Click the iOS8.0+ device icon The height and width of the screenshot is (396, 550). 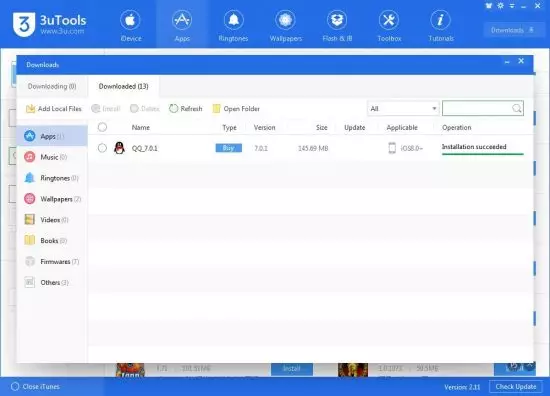(392, 148)
